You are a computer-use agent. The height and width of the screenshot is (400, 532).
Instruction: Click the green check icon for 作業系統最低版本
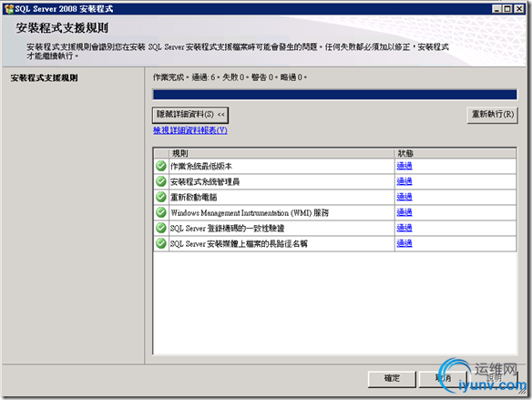tap(161, 166)
